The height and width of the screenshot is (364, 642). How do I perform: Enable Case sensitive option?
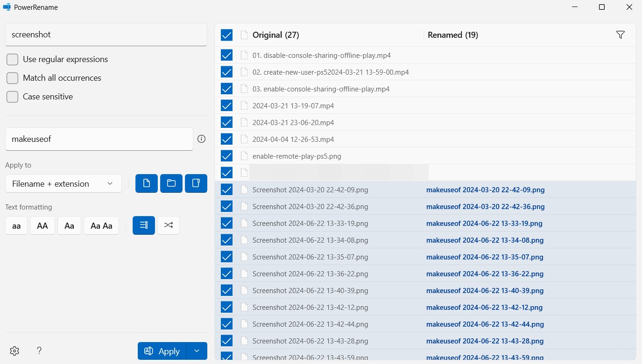[13, 97]
